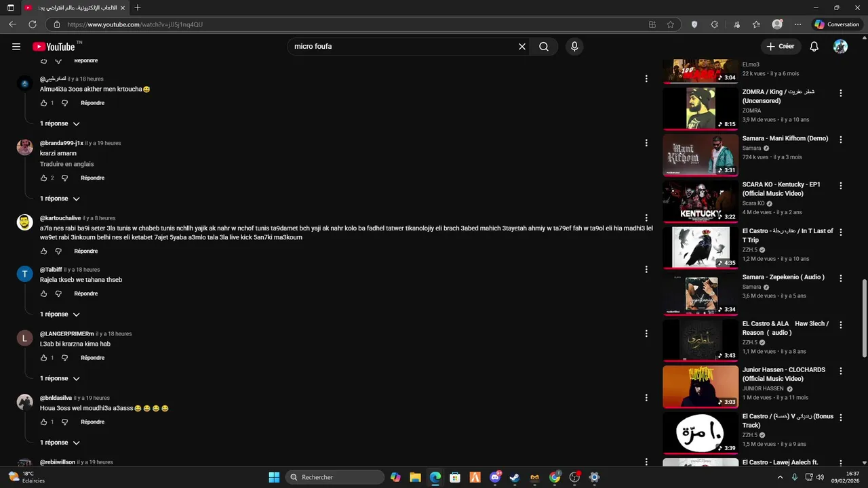Click Traduire en anglais link
This screenshot has width=868, height=488.
[x=67, y=165]
